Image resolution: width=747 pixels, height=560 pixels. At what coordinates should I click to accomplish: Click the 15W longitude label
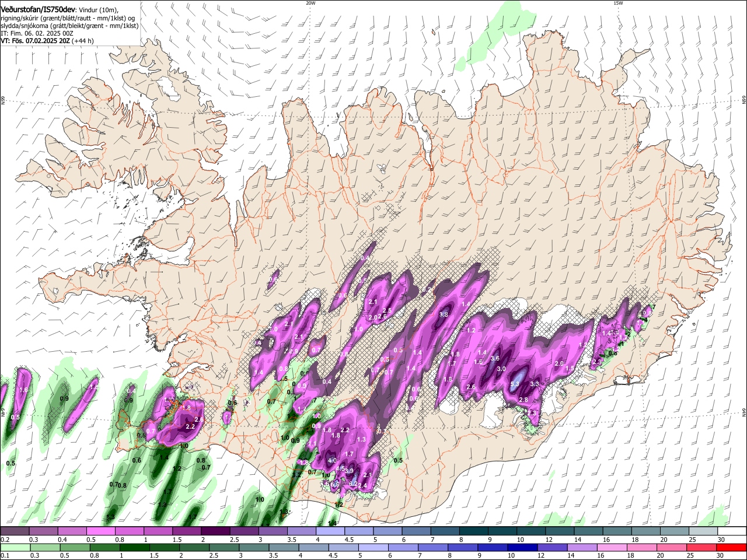[618, 3]
